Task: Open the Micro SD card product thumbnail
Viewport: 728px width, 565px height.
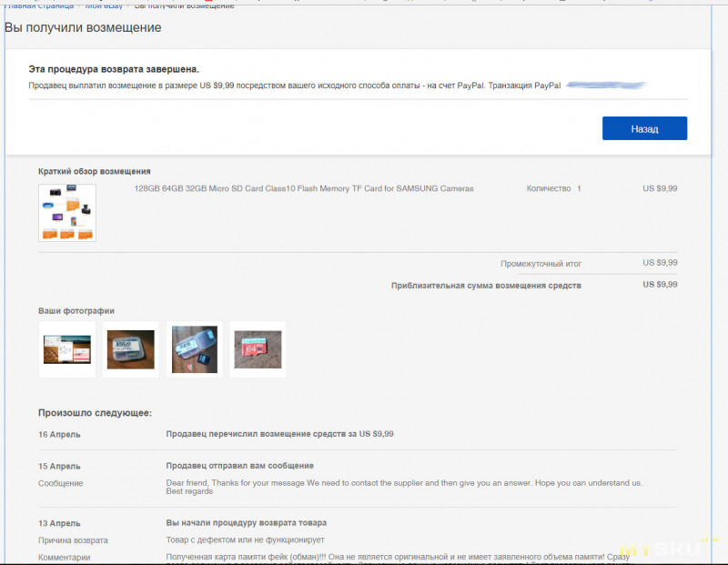Action: click(x=67, y=213)
